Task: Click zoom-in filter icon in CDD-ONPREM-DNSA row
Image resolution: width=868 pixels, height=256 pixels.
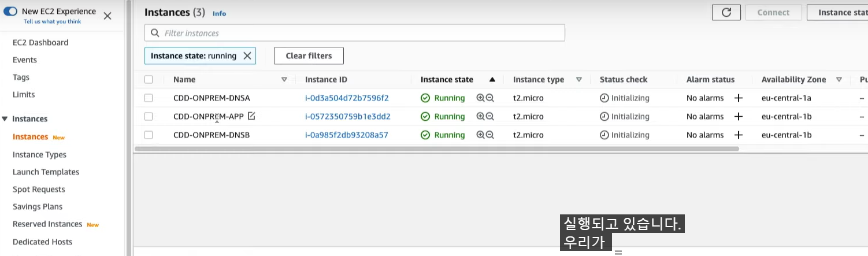Action: point(480,98)
